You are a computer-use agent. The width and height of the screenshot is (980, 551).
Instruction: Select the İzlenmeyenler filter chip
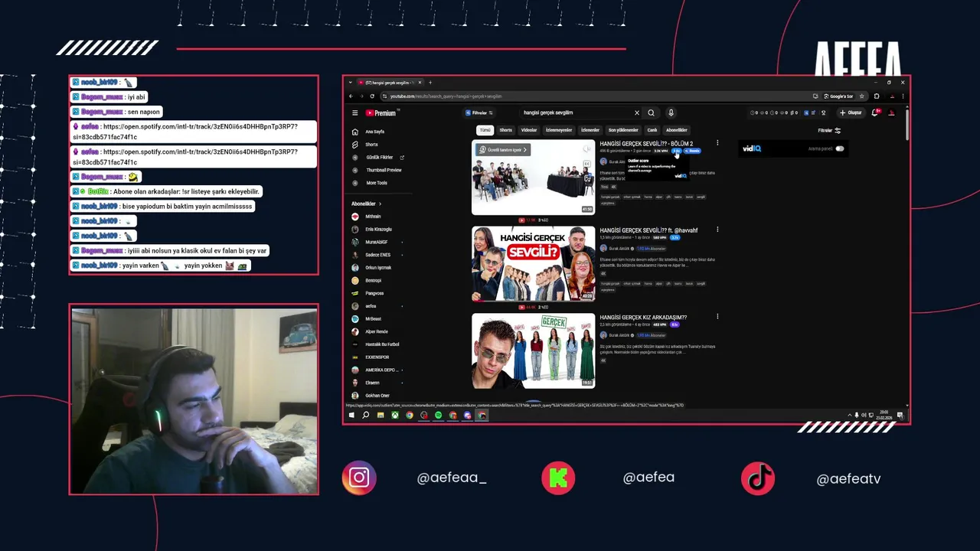pyautogui.click(x=559, y=130)
